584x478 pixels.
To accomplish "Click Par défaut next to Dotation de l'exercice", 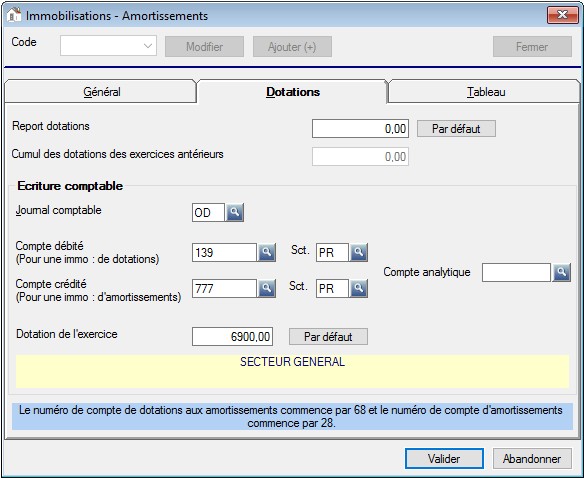I will coord(328,337).
